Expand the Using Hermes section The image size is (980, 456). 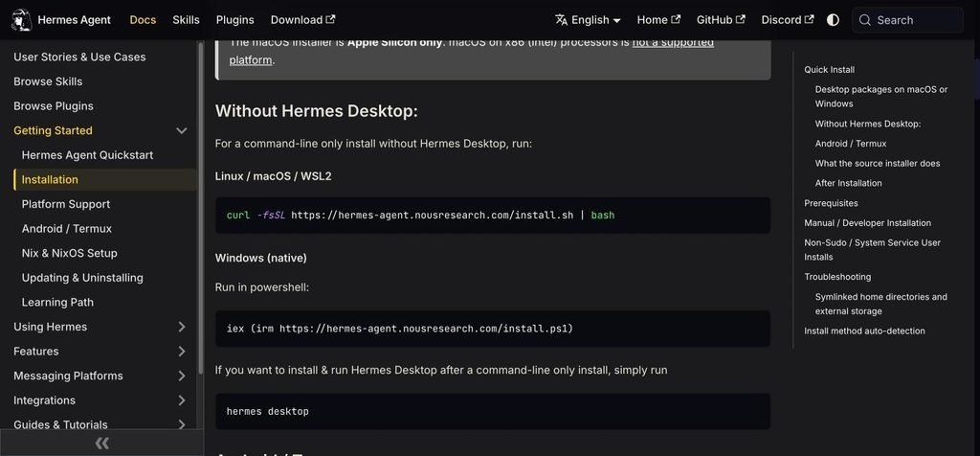click(x=181, y=327)
